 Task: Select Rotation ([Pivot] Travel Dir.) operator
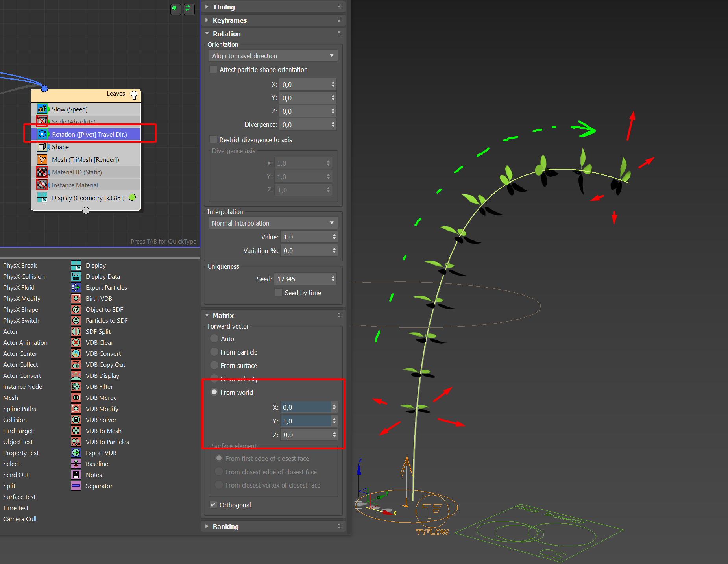pyautogui.click(x=89, y=134)
